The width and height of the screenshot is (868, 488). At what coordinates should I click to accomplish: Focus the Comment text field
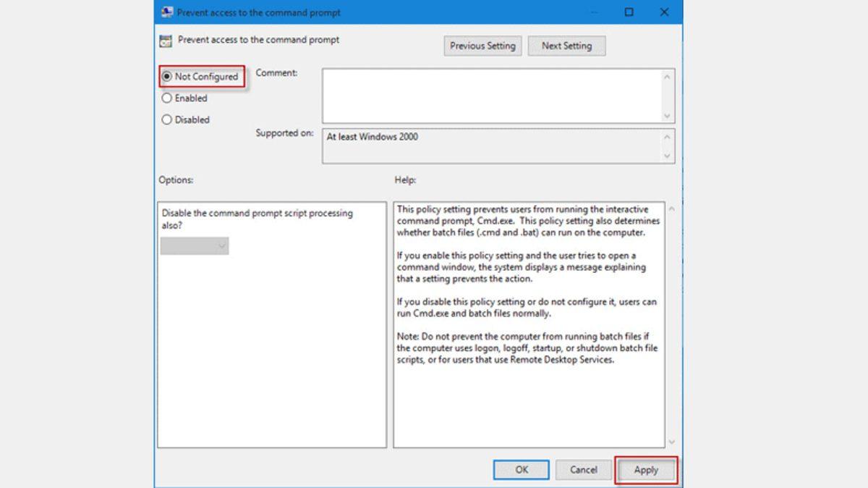pos(490,96)
